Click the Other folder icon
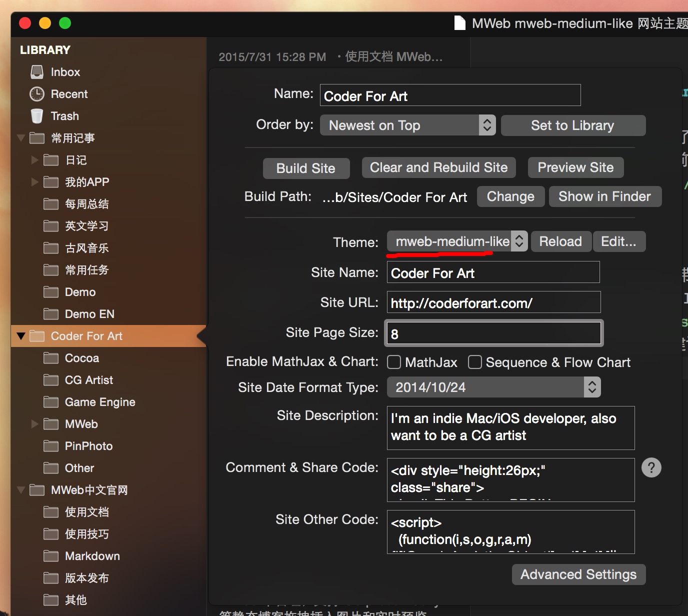Screen dimensions: 688x616 (51, 468)
